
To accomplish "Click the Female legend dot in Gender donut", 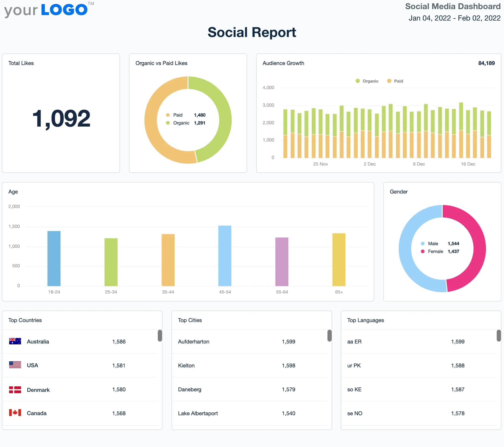I will pyautogui.click(x=423, y=252).
